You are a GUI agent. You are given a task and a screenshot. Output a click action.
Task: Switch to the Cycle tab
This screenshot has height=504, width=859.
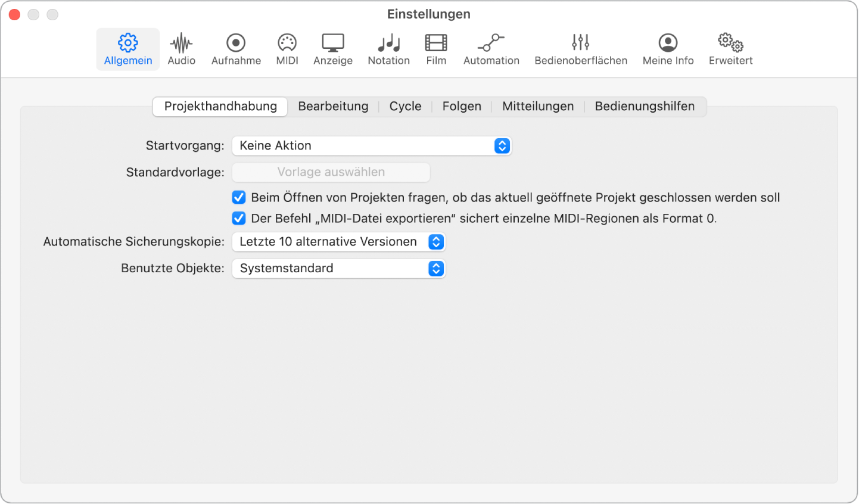point(405,106)
